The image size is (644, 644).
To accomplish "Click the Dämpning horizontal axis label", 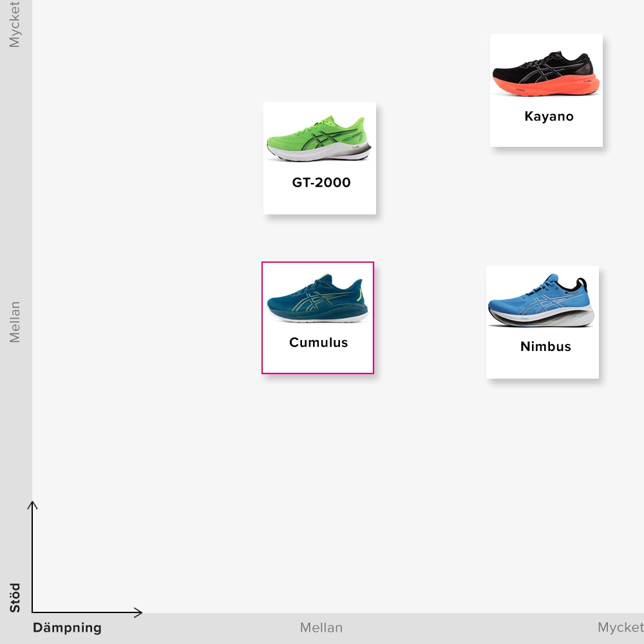I will coord(67,628).
